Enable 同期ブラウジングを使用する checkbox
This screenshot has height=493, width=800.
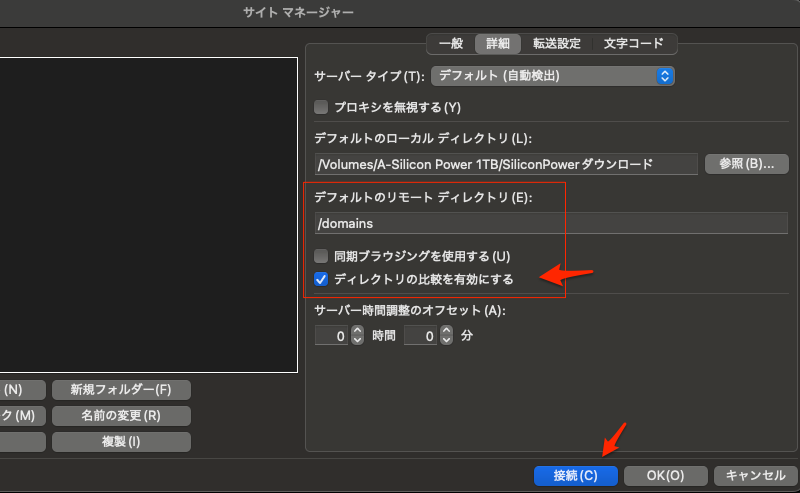[x=322, y=256]
